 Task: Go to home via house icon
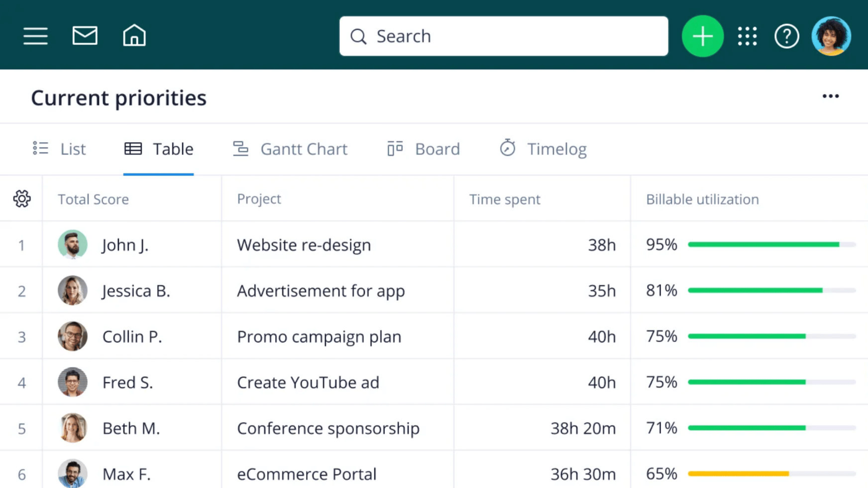tap(134, 36)
